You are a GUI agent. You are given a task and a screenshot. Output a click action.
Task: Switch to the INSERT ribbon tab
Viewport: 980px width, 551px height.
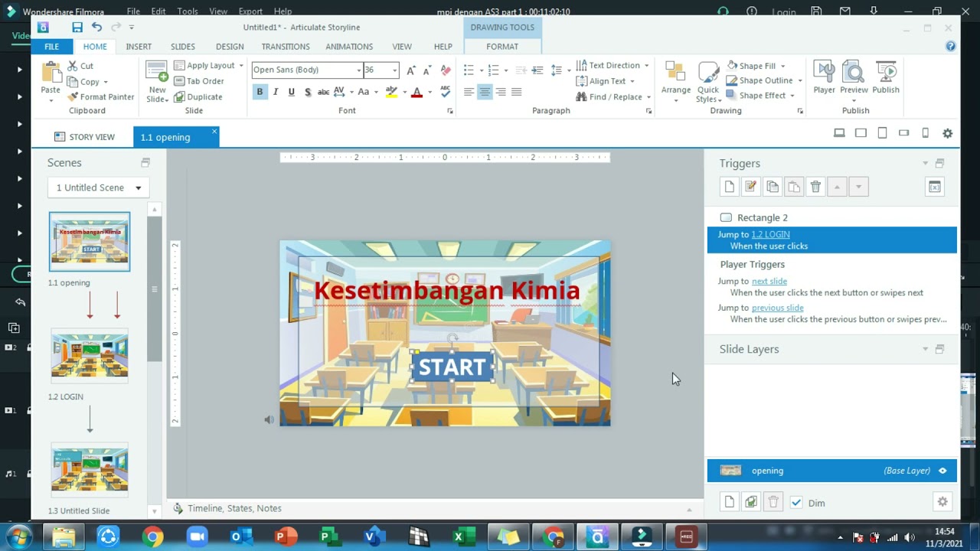pyautogui.click(x=139, y=47)
